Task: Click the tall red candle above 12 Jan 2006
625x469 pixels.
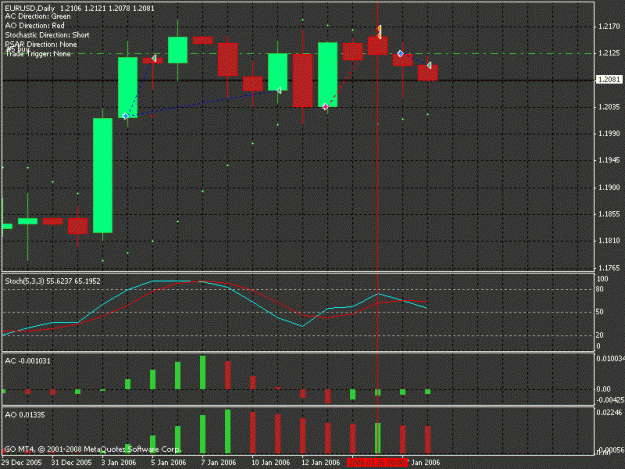Action: 303,80
